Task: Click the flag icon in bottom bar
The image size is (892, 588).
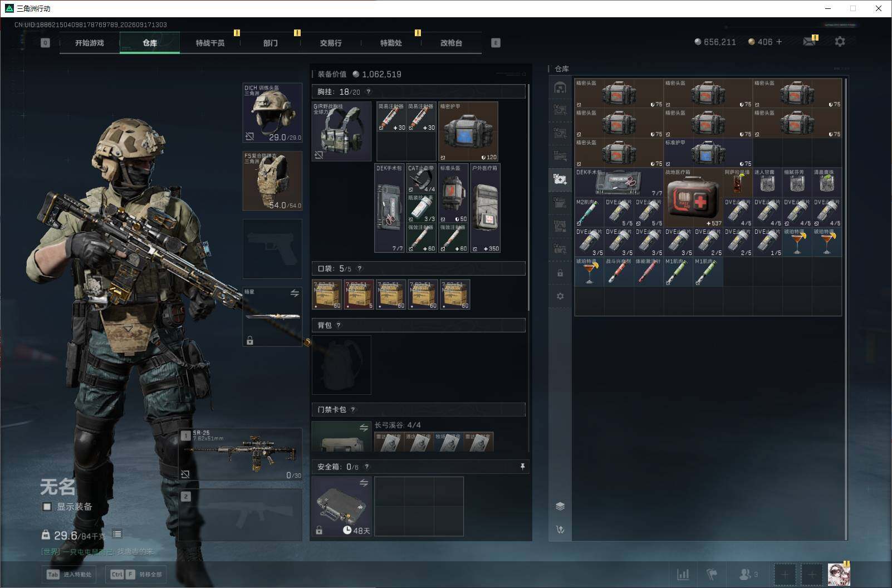Action: coord(712,574)
